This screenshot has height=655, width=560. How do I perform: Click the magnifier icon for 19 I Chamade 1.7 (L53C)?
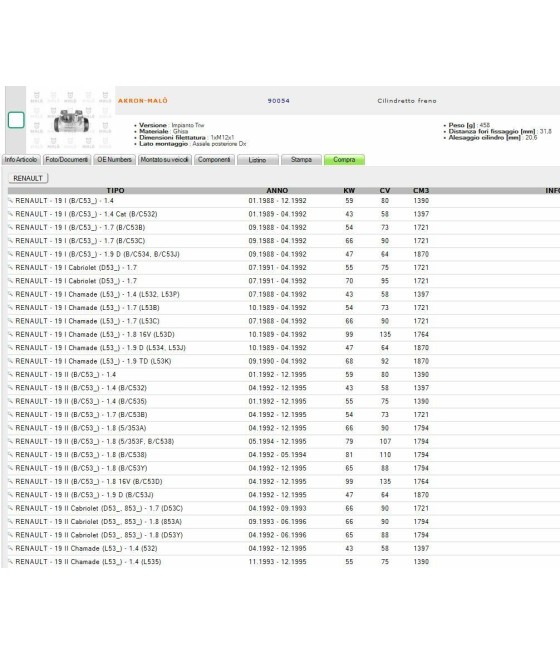coord(11,321)
